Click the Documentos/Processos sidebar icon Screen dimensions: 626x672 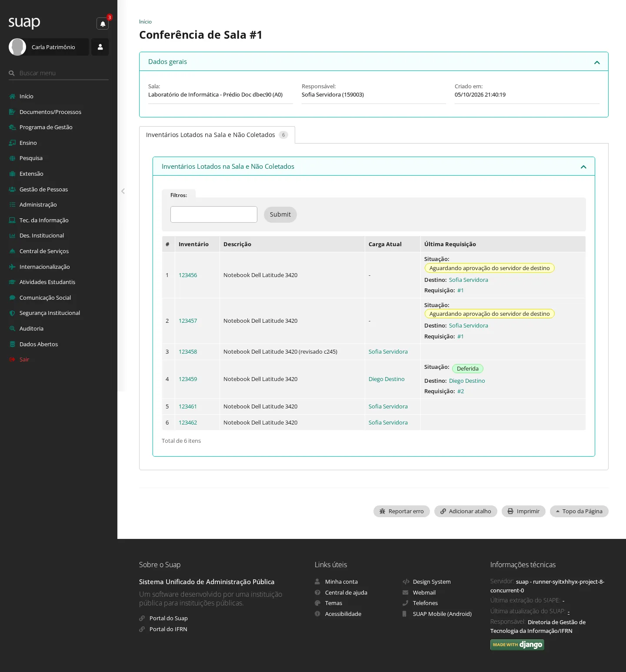click(x=12, y=112)
